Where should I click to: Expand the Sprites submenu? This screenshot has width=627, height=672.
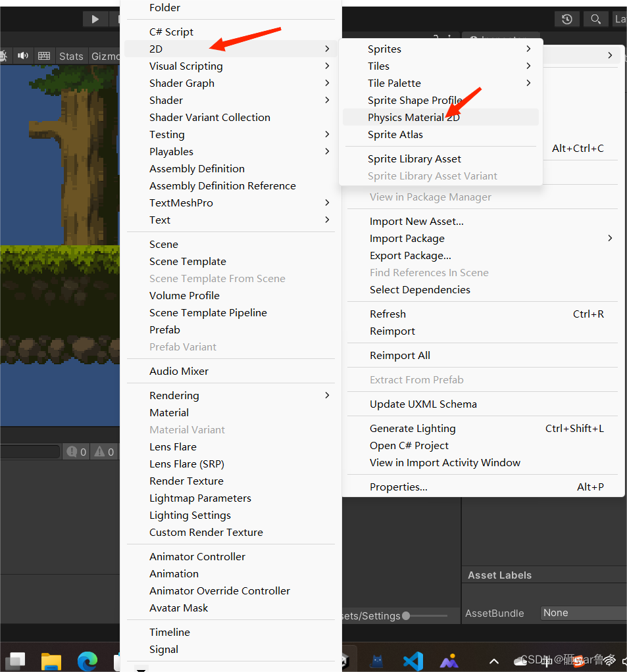(441, 49)
